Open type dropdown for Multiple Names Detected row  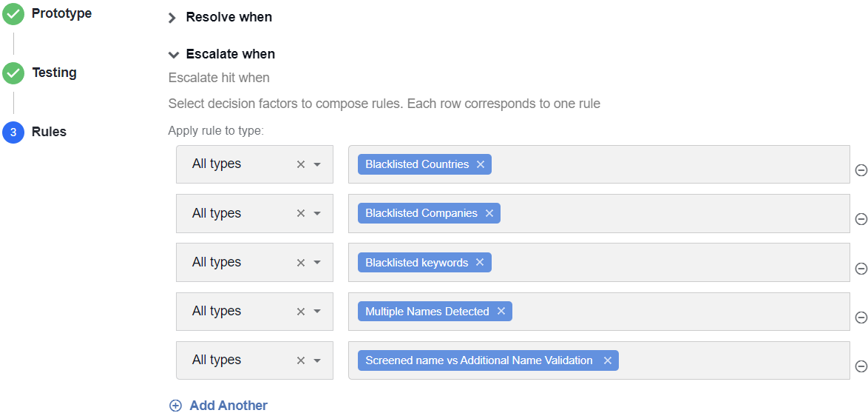[317, 311]
